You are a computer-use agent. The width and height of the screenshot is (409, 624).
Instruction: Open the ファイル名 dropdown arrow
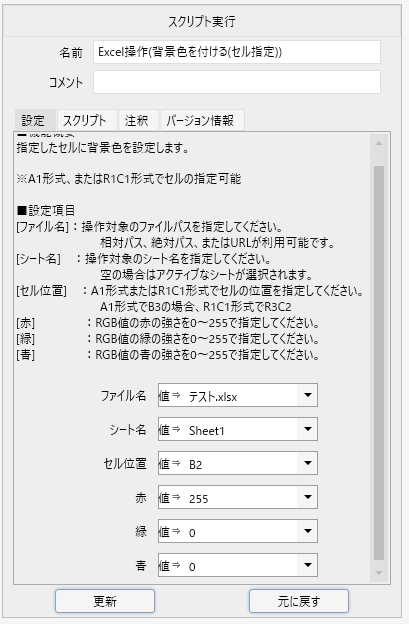point(307,395)
